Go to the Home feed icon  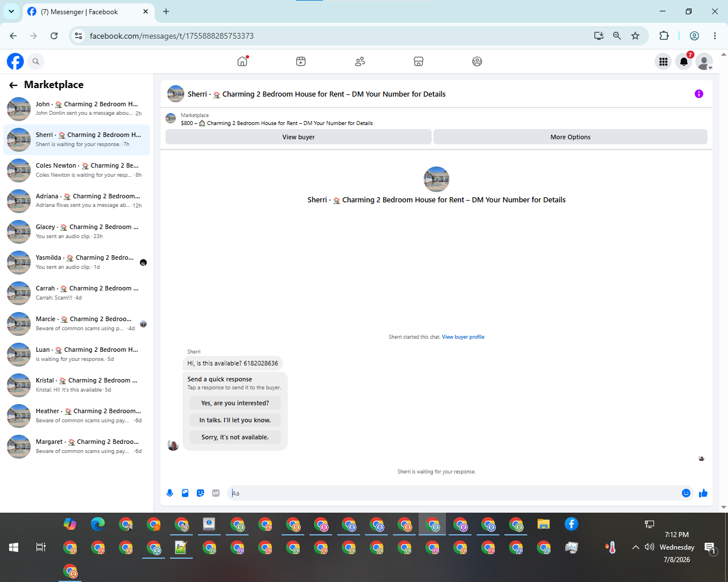coord(242,61)
